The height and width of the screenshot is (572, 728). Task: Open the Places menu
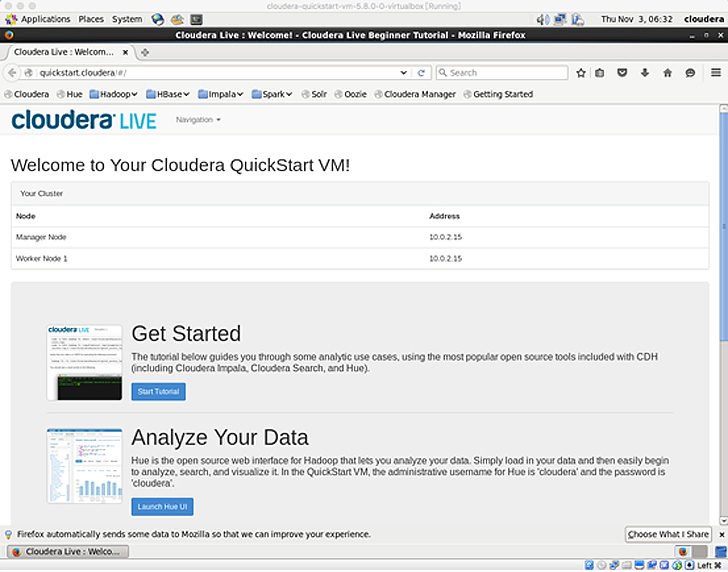point(91,19)
